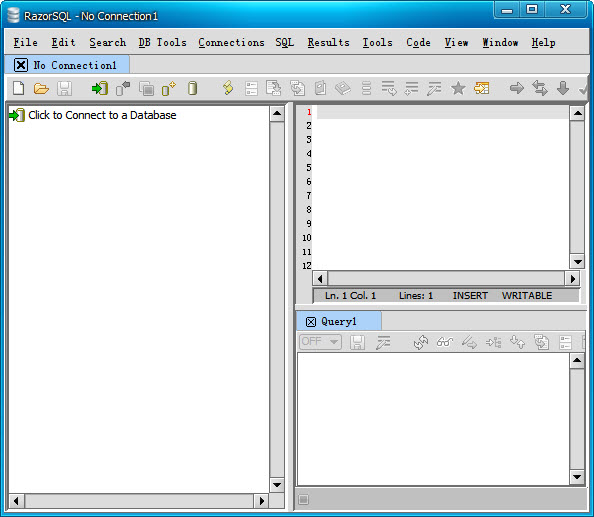
Task: Open the DB Tools menu
Action: pos(163,42)
